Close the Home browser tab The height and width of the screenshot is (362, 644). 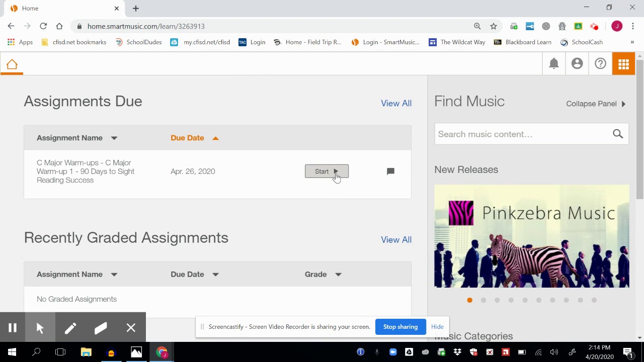click(117, 8)
